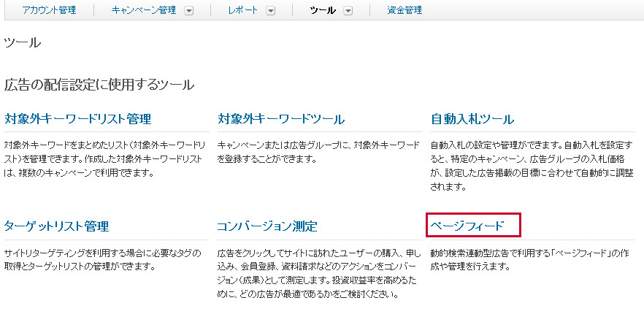Viewport: 644px width, 333px height.
Task: Select the ツール tab
Action: point(323,9)
